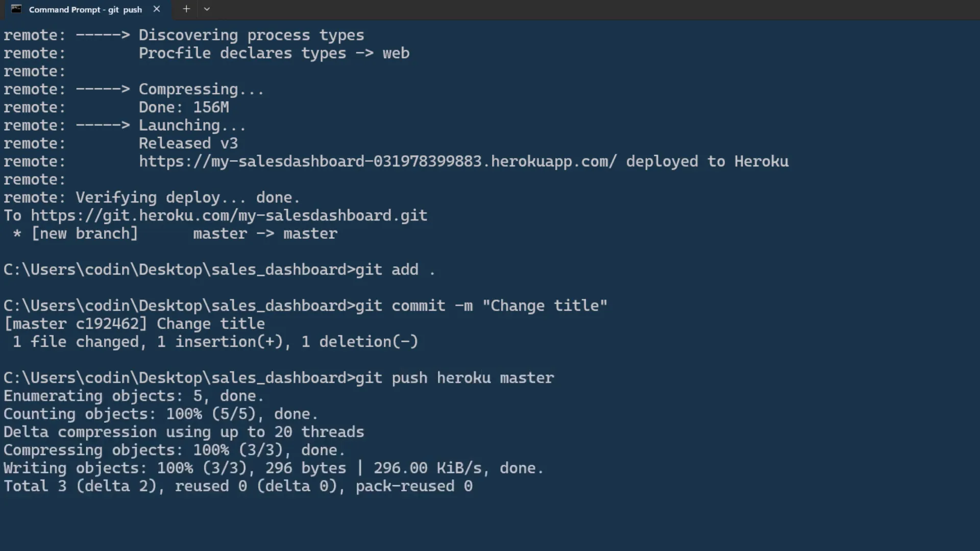980x551 pixels.
Task: Click the 'git push heroku master' command
Action: coord(454,378)
